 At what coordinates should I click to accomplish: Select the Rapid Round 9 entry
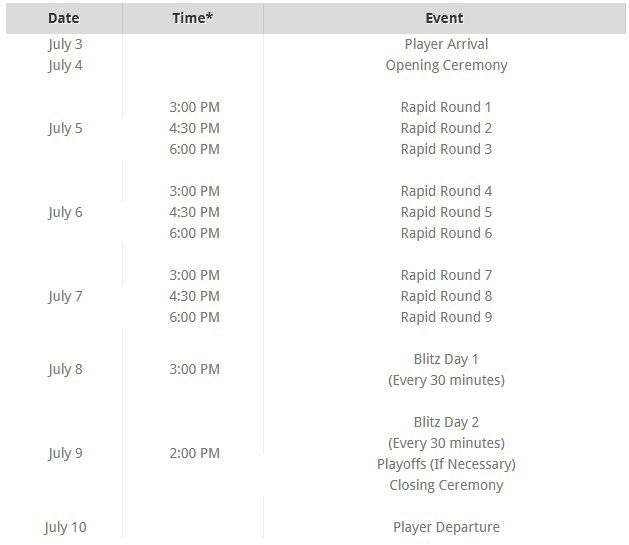(x=446, y=317)
